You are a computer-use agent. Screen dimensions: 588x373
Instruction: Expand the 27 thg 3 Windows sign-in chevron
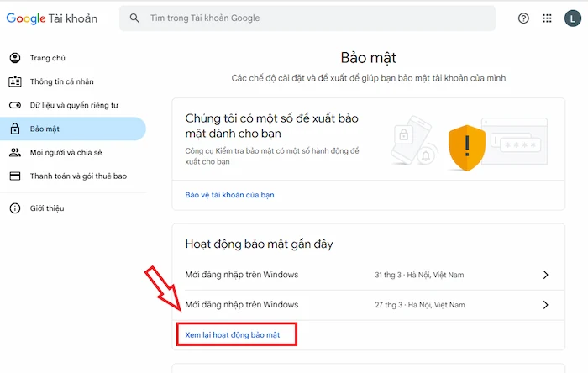(x=546, y=305)
